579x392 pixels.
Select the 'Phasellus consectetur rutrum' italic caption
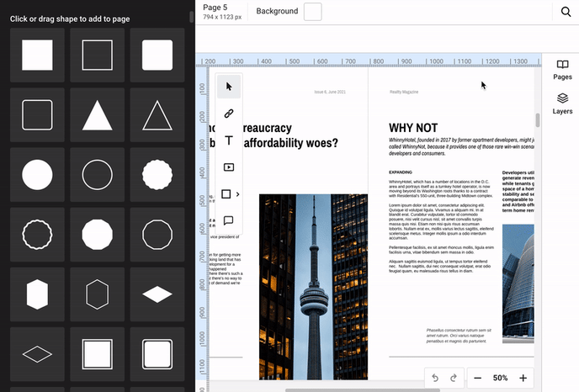click(459, 336)
